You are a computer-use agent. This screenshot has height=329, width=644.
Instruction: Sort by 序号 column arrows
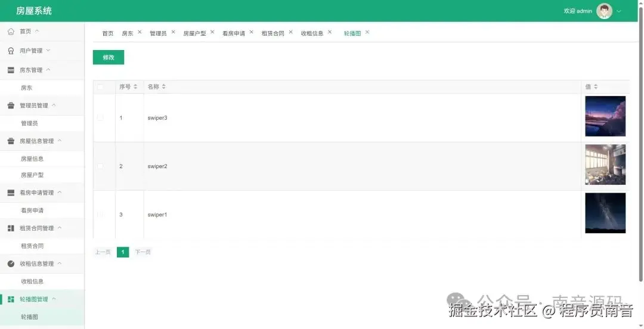[x=135, y=86]
